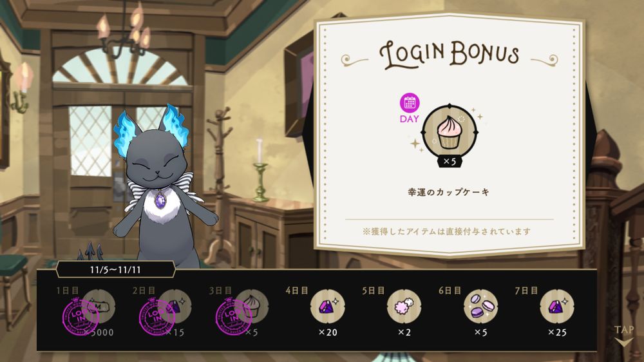This screenshot has height=362, width=644.
Task: Select the day 7 gem x25 reward
Action: (557, 307)
